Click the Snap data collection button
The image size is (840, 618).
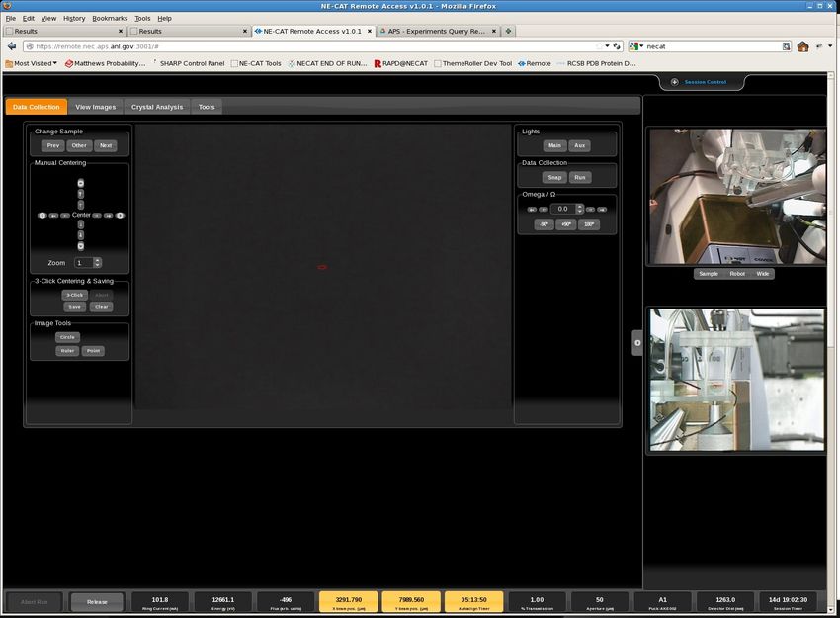[554, 177]
